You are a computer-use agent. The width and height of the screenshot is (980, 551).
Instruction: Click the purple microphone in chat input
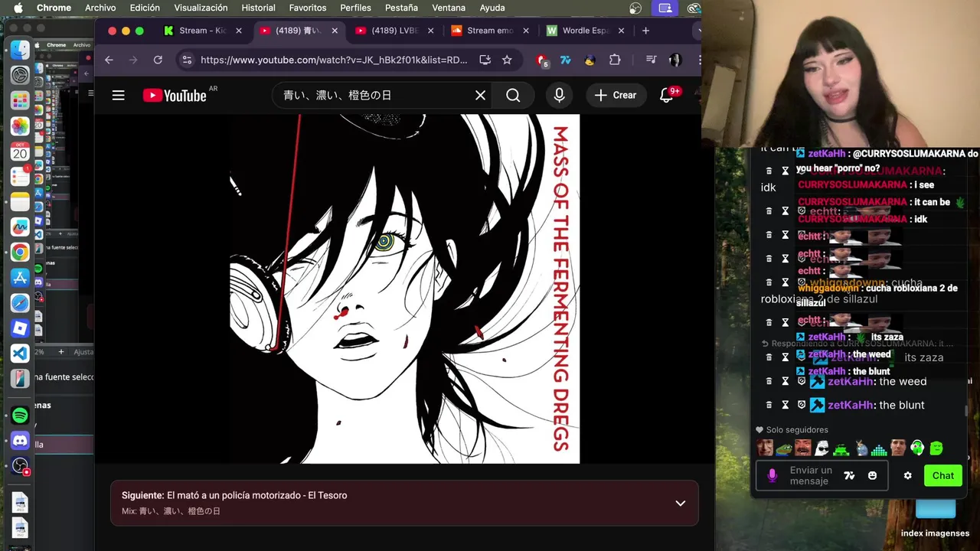(x=772, y=475)
